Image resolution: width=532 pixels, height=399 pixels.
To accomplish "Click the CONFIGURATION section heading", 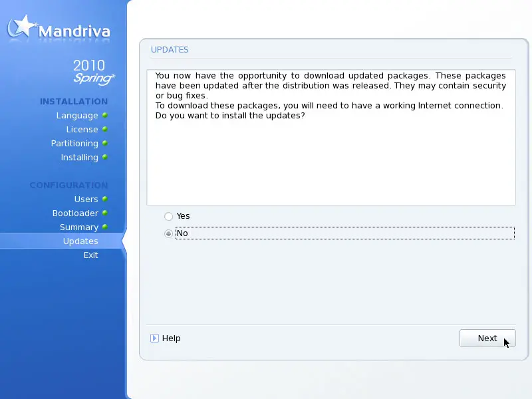I will [x=68, y=186].
